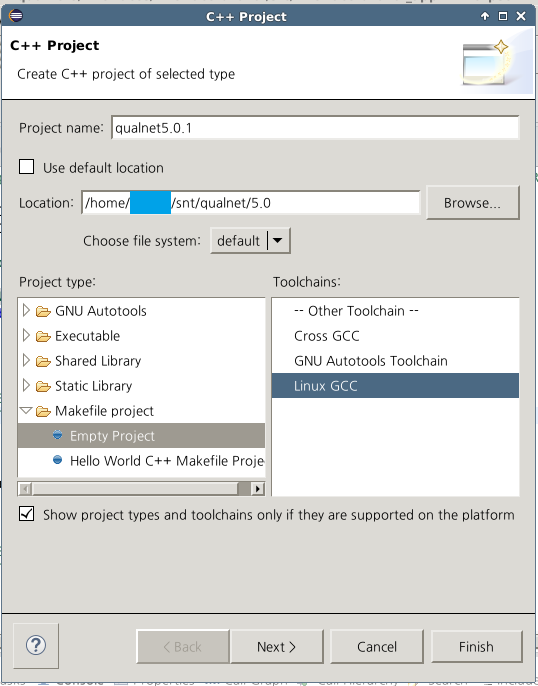
Task: Click the Eclipse logo in title bar
Action: [x=16, y=16]
